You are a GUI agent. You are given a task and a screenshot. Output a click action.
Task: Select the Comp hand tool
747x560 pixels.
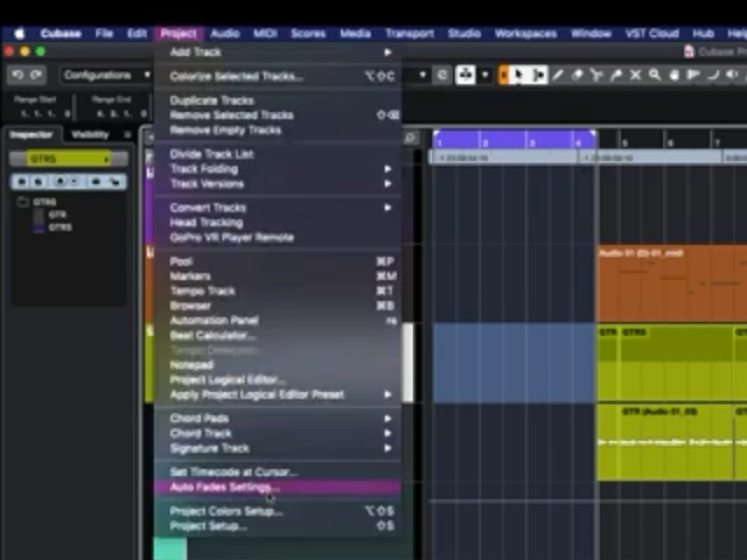pos(674,75)
